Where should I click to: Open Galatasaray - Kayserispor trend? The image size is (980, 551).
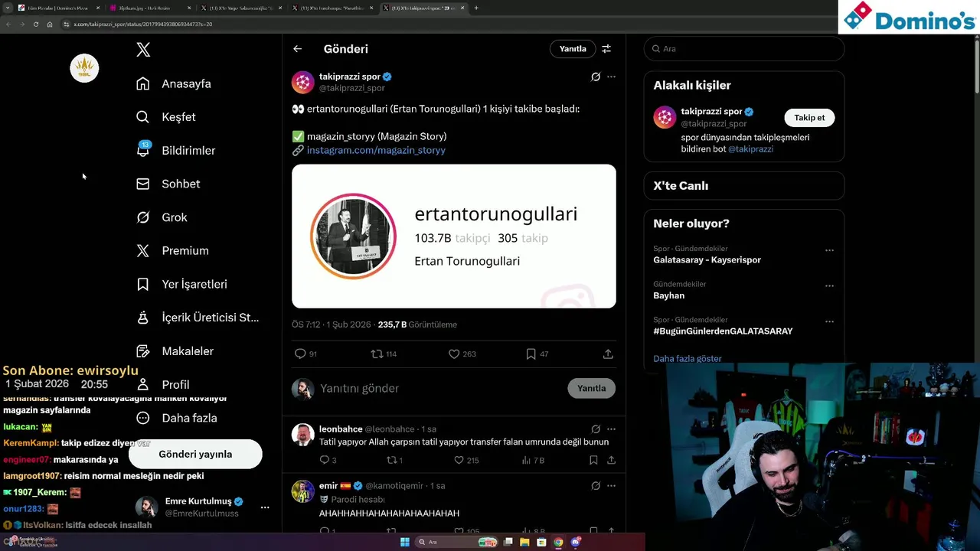tap(707, 259)
